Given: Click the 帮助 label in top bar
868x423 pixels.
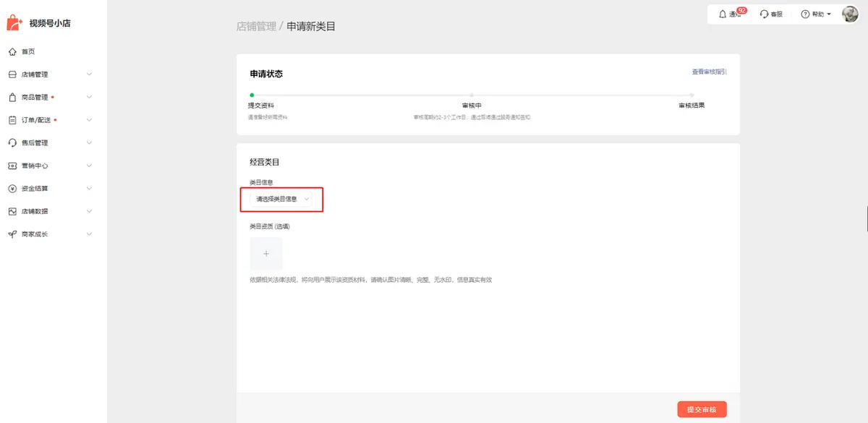Looking at the screenshot, I should pyautogui.click(x=817, y=14).
